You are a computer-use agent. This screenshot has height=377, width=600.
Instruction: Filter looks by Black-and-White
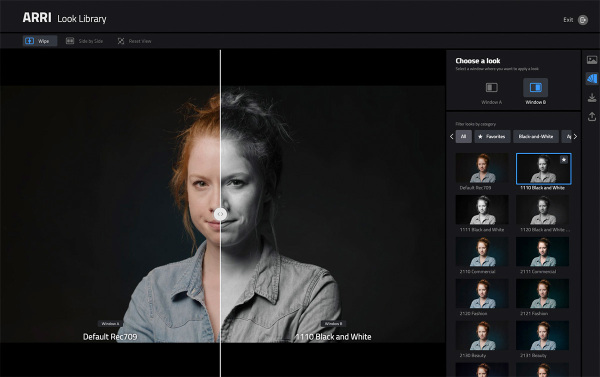click(536, 136)
